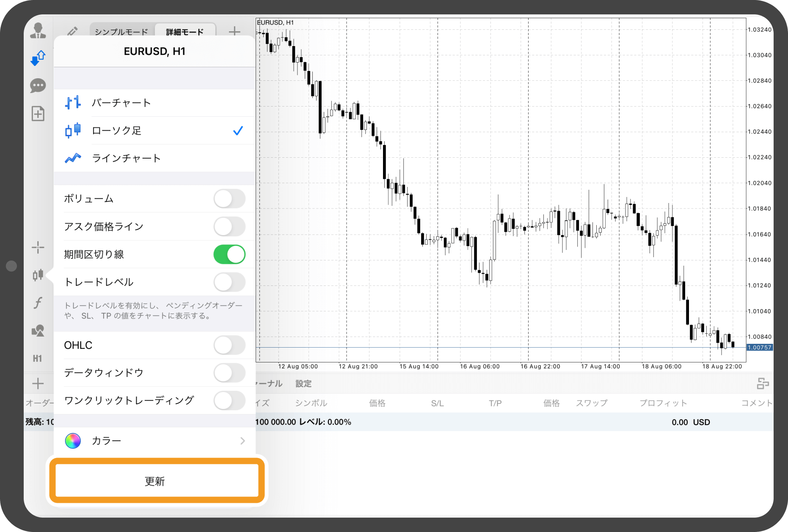Viewport: 788px width, 532px height.
Task: Toggle ワンクリックトレーディング switch
Action: click(x=229, y=400)
